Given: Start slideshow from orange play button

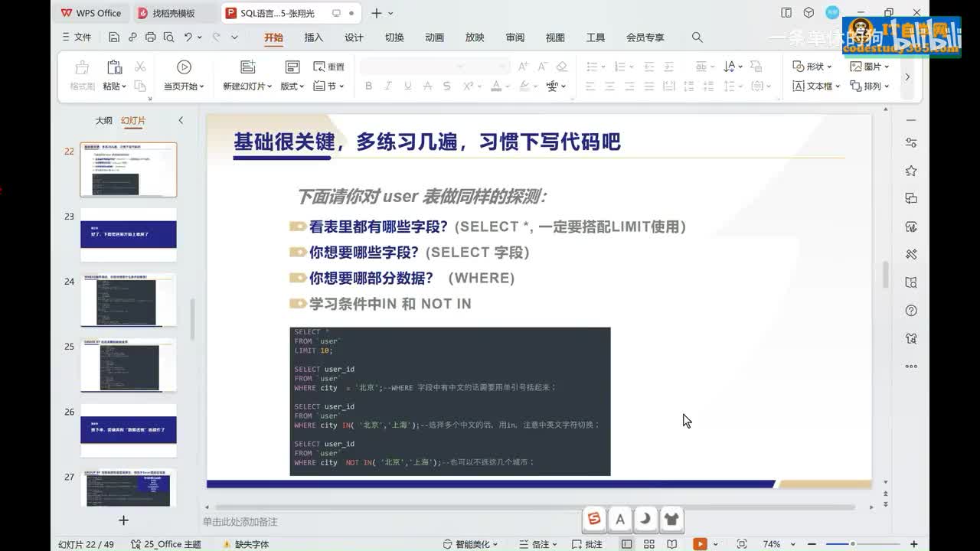Looking at the screenshot, I should tap(699, 544).
